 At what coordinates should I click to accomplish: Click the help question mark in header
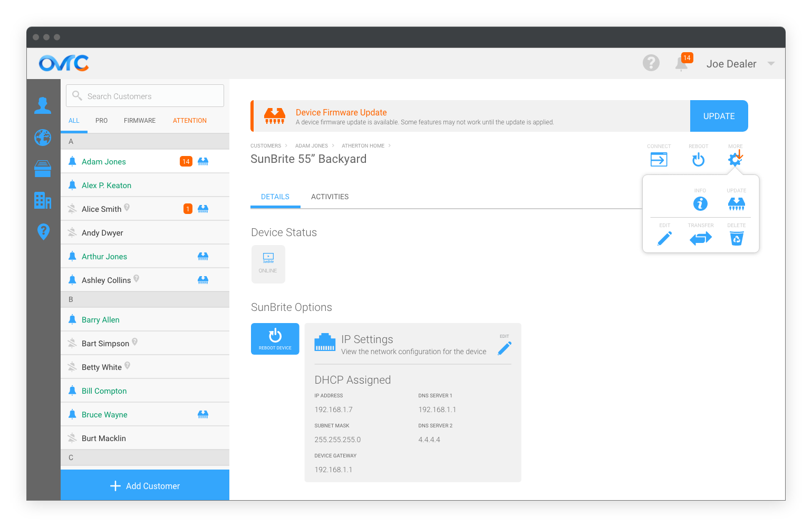(x=651, y=63)
